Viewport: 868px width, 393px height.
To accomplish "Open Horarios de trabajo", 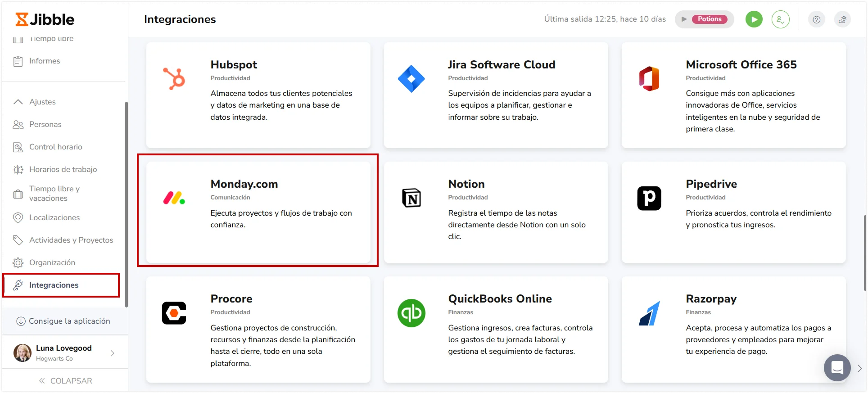I will point(63,170).
